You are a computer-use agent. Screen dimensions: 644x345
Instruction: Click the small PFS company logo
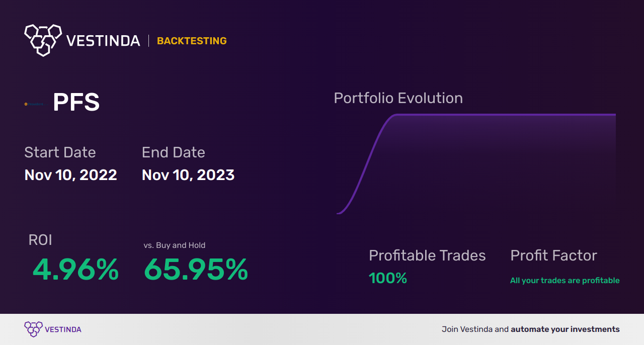(34, 104)
